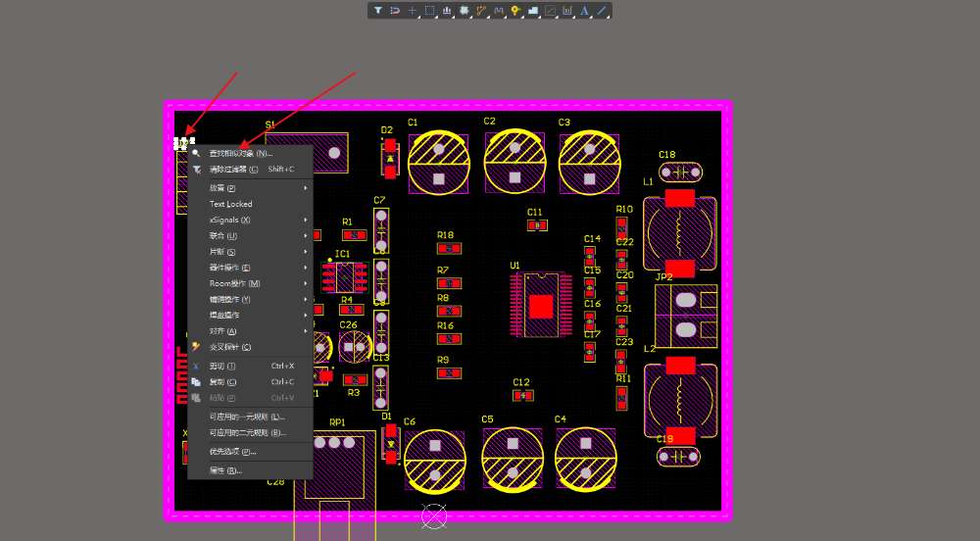980x541 pixels.
Task: Select capacitor C11 footprint
Action: point(537,225)
